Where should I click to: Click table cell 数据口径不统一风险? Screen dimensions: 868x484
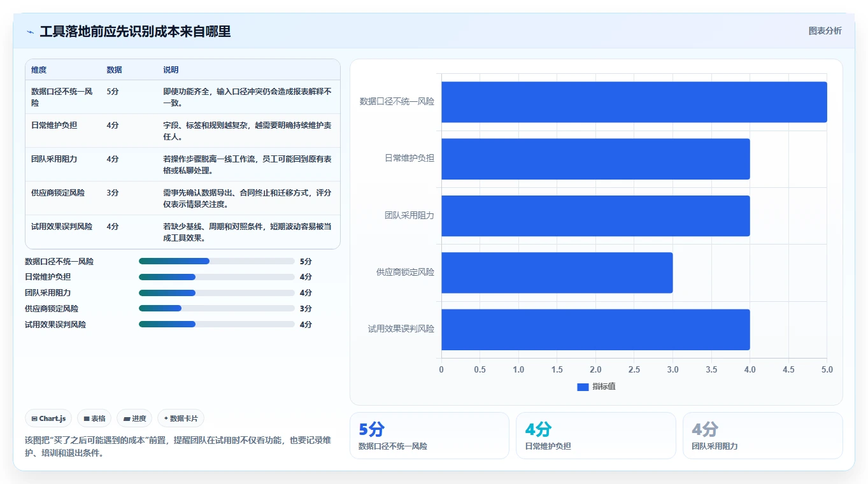62,97
